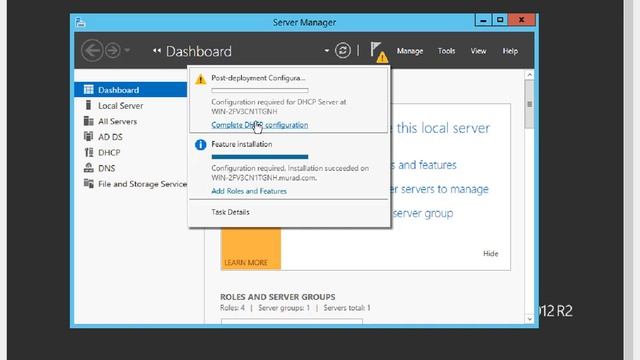This screenshot has width=640, height=360.
Task: Click the 'Servers total: 1' summary text
Action: [347, 308]
